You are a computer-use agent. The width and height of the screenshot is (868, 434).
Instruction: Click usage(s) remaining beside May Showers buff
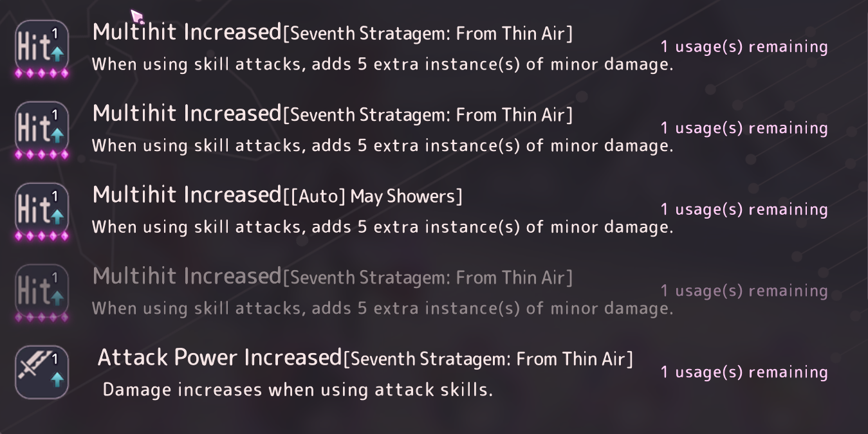744,210
